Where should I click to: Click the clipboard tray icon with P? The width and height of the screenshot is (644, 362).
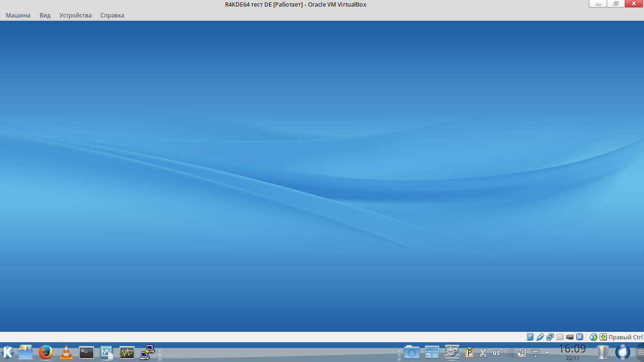tap(470, 353)
